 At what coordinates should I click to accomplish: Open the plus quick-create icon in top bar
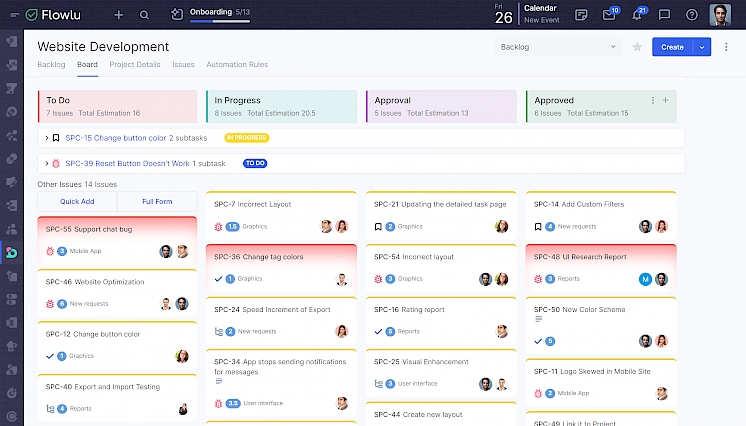119,15
